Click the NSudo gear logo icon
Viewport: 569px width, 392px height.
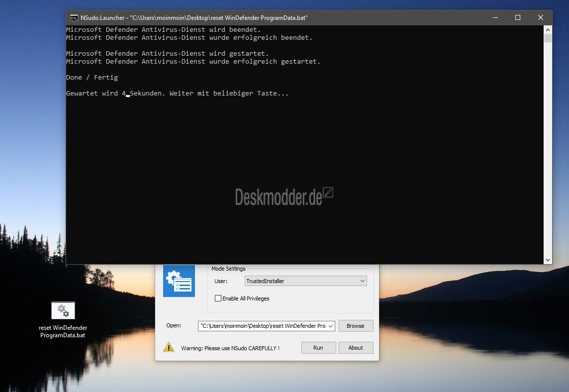(179, 281)
